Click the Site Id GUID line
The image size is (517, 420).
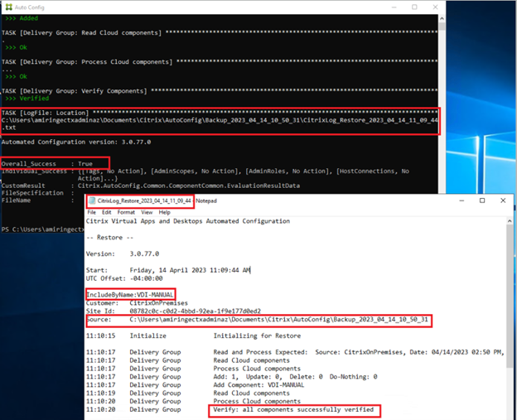173,311
